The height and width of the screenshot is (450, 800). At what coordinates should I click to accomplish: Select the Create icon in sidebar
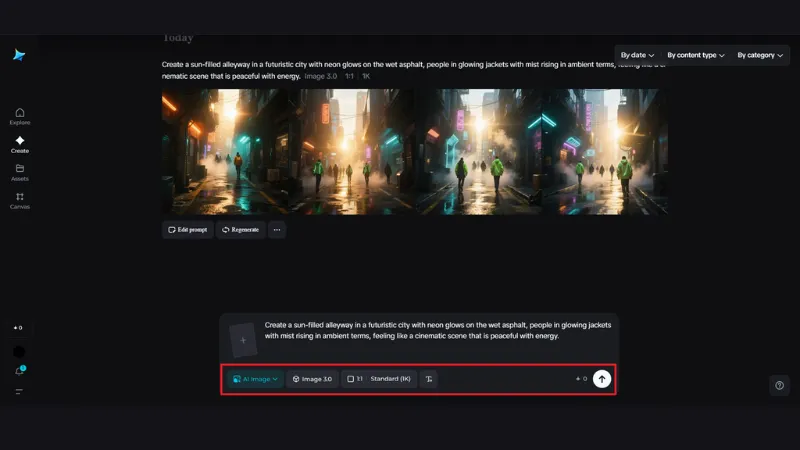(20, 143)
